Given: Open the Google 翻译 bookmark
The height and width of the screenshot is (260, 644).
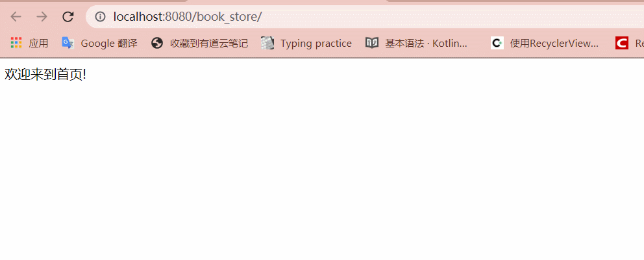Looking at the screenshot, I should point(109,43).
